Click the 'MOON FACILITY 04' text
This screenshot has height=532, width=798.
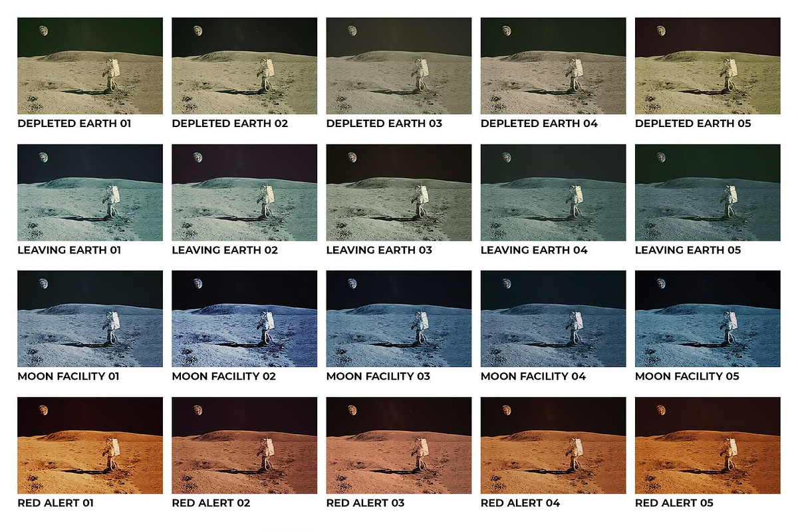point(533,376)
